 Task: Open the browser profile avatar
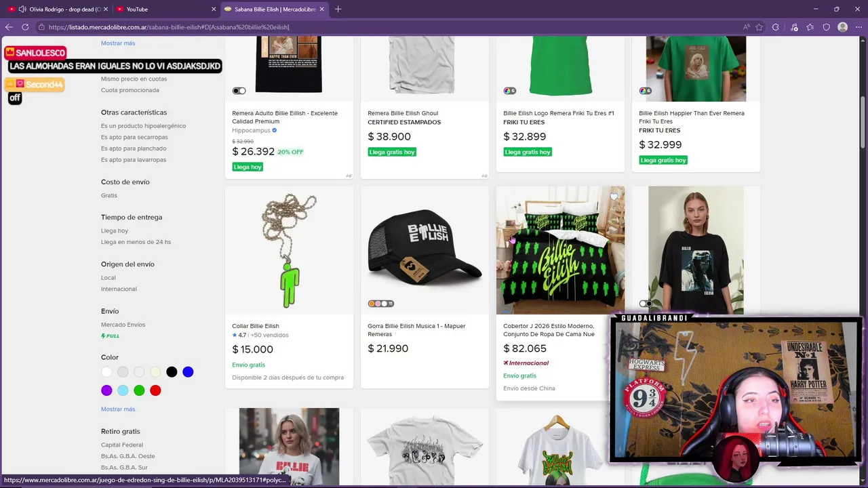[x=843, y=27]
